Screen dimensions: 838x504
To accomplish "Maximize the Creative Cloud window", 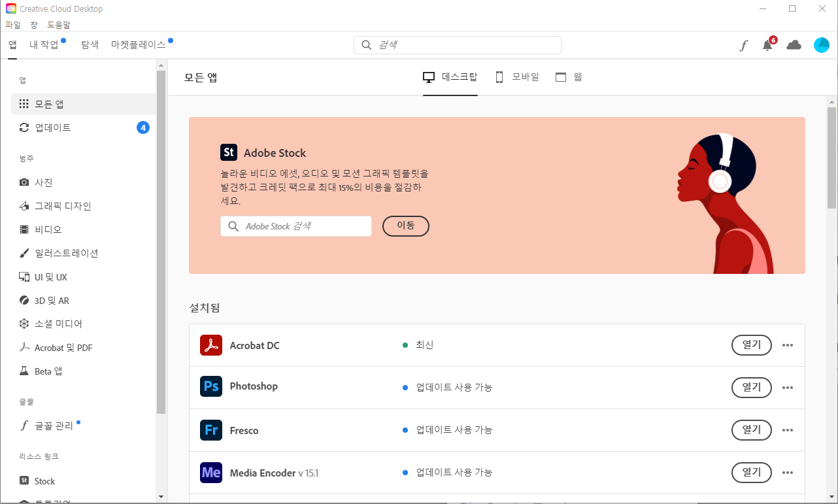I will pos(792,8).
